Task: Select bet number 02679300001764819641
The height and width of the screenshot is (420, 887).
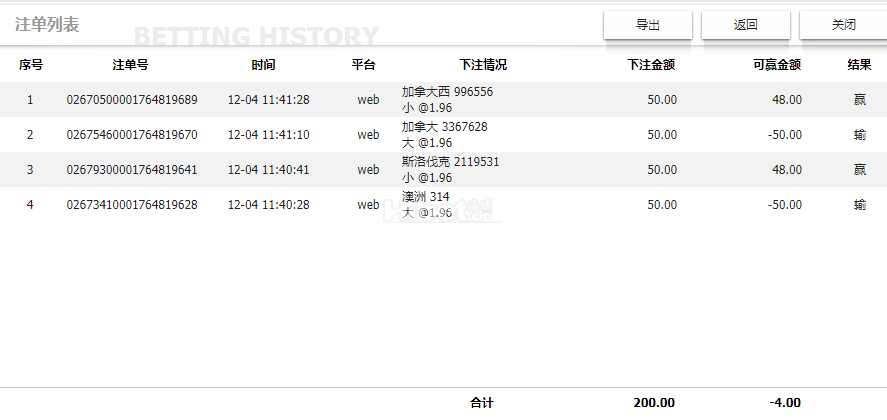Action: coord(132,170)
